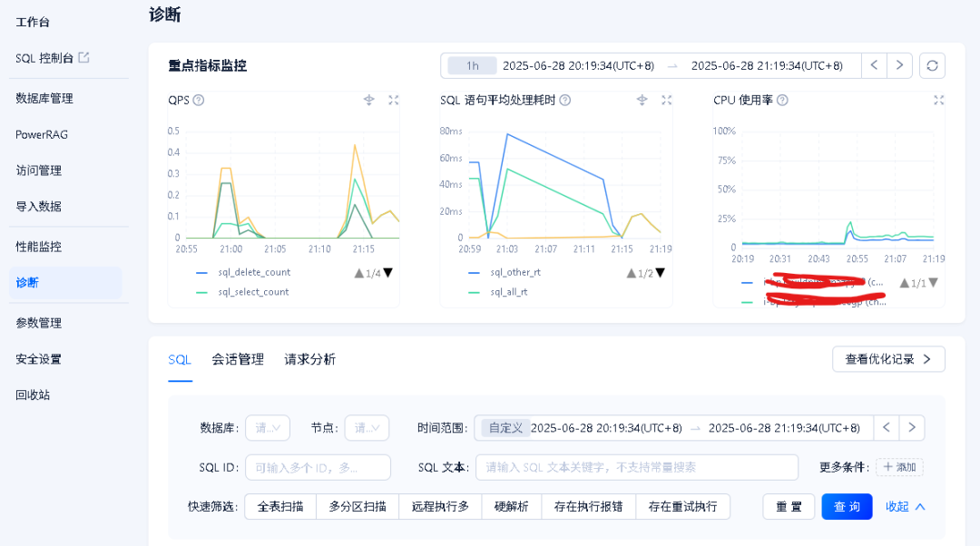Open 性能监控 in the sidebar
Viewport: 980px width, 546px height.
39,247
